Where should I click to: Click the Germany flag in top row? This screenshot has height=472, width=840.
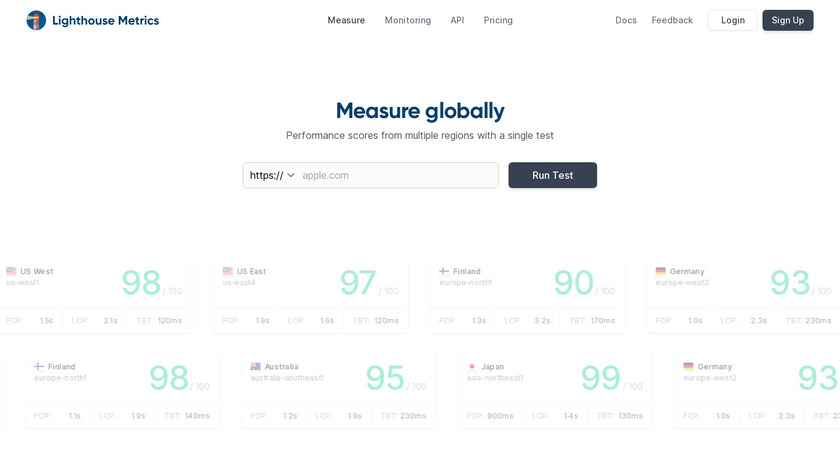pos(661,271)
